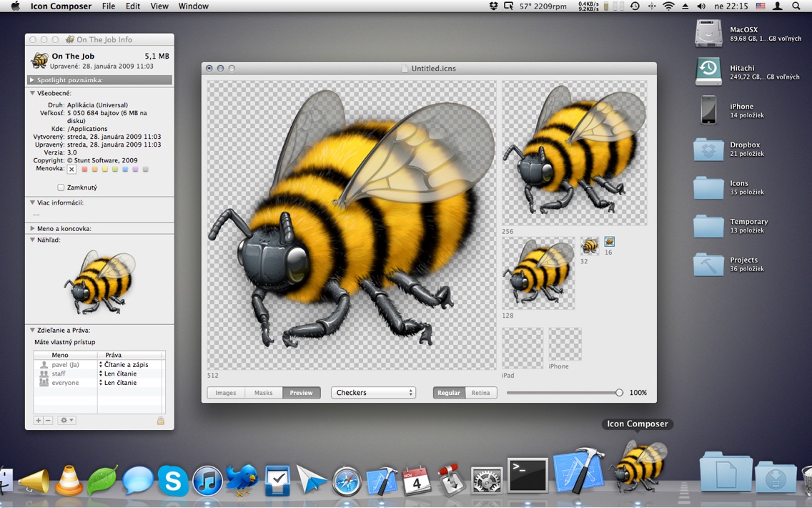Select the Regular resolution button
Image resolution: width=812 pixels, height=508 pixels.
click(x=449, y=393)
